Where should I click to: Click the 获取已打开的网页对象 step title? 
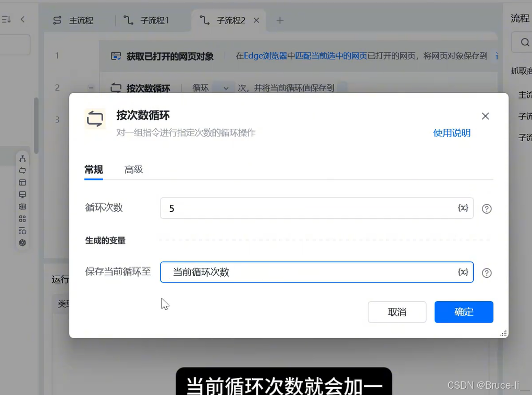click(170, 56)
